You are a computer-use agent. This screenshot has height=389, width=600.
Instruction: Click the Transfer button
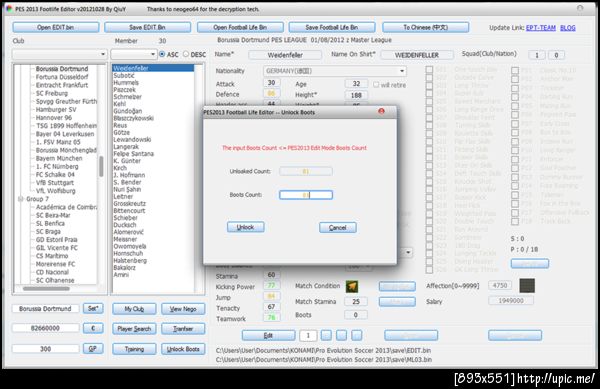click(x=183, y=329)
